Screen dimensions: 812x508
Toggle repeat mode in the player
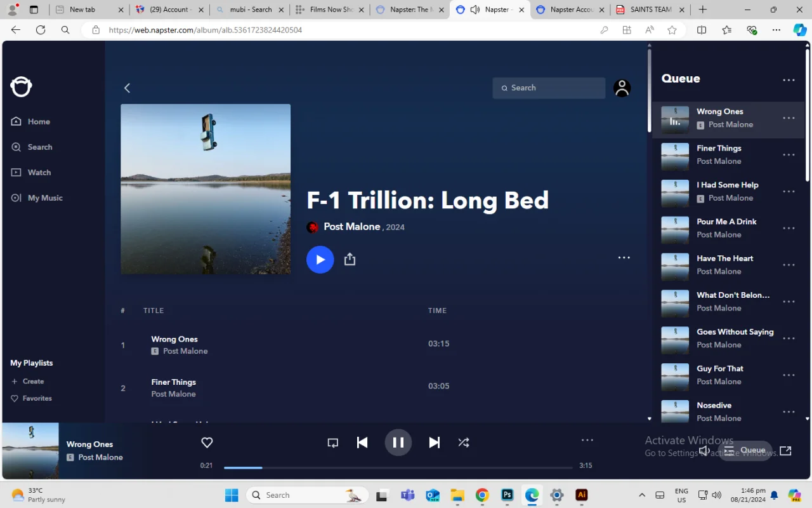(333, 443)
